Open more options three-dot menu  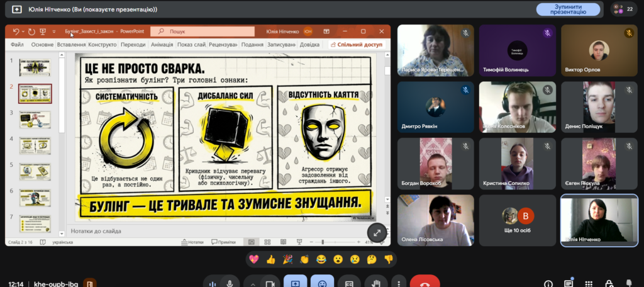(x=397, y=283)
